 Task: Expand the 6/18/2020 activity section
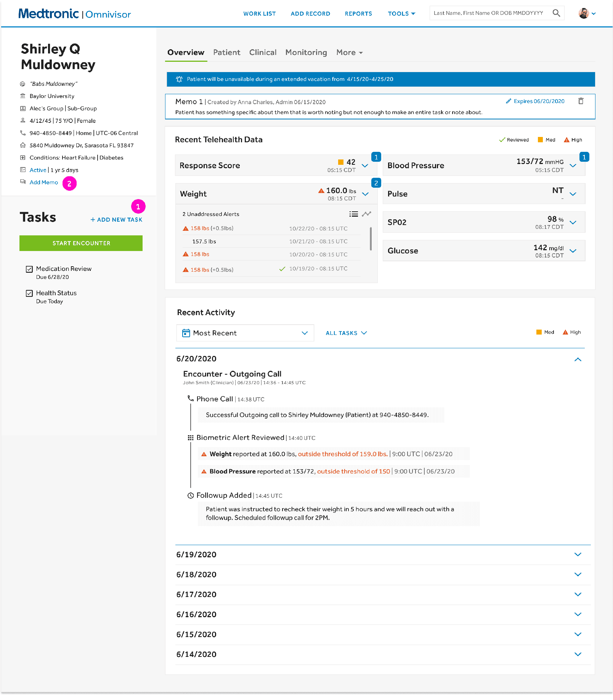(578, 574)
